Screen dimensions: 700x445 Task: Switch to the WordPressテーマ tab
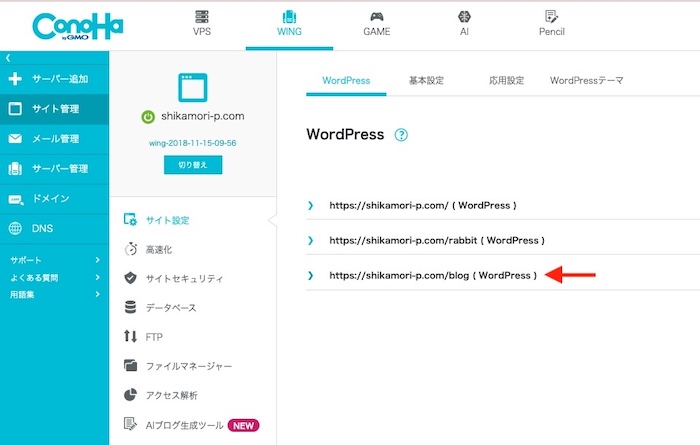tap(587, 81)
